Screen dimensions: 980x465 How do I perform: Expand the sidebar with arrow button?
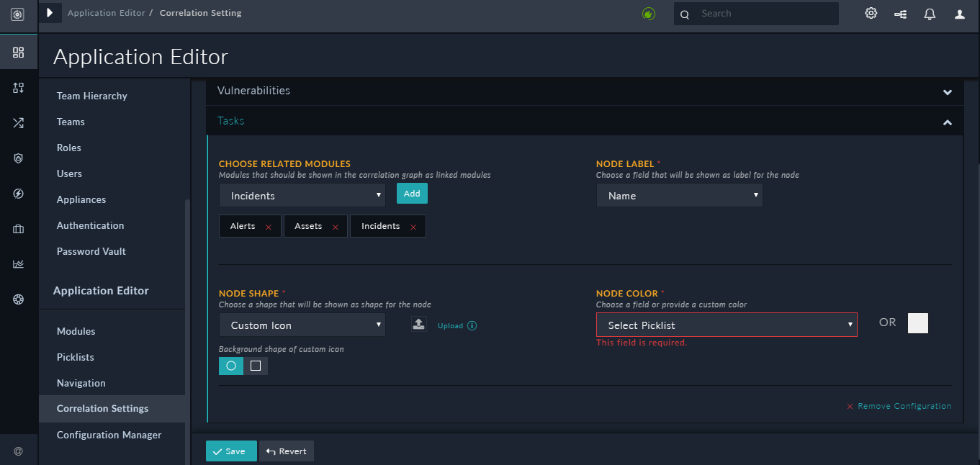50,12
